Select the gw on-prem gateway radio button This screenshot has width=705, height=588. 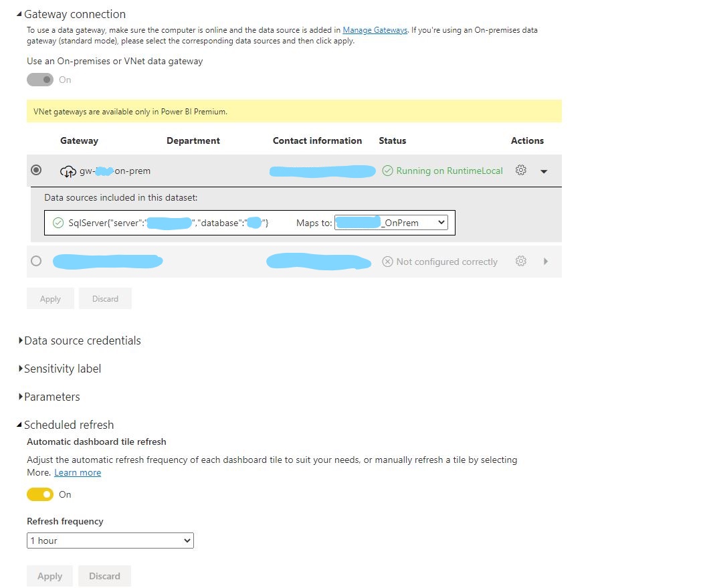pyautogui.click(x=36, y=171)
